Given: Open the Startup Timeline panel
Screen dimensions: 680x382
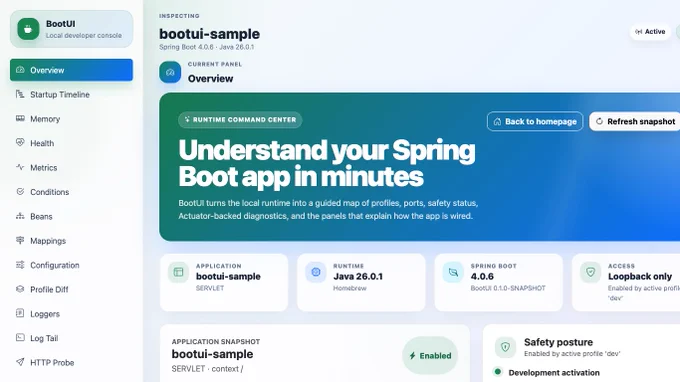Looking at the screenshot, I should (72, 94).
